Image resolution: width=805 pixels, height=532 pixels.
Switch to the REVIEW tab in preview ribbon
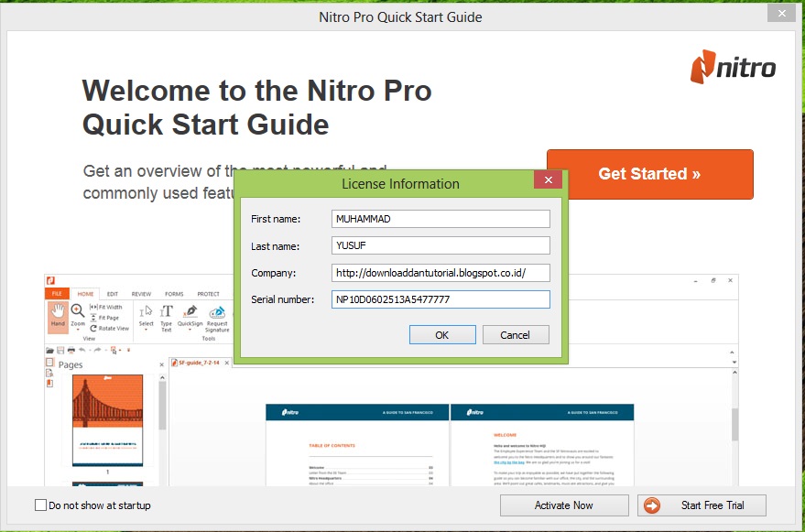tap(141, 294)
